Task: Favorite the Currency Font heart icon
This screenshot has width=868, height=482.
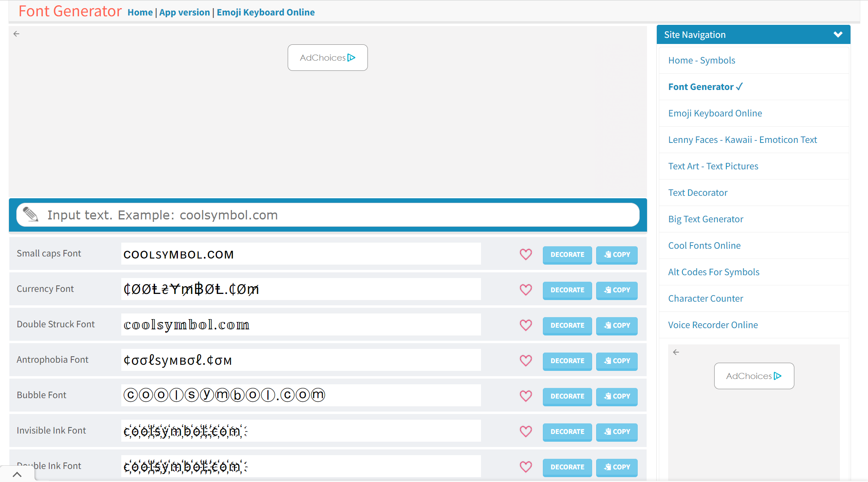Action: click(526, 290)
